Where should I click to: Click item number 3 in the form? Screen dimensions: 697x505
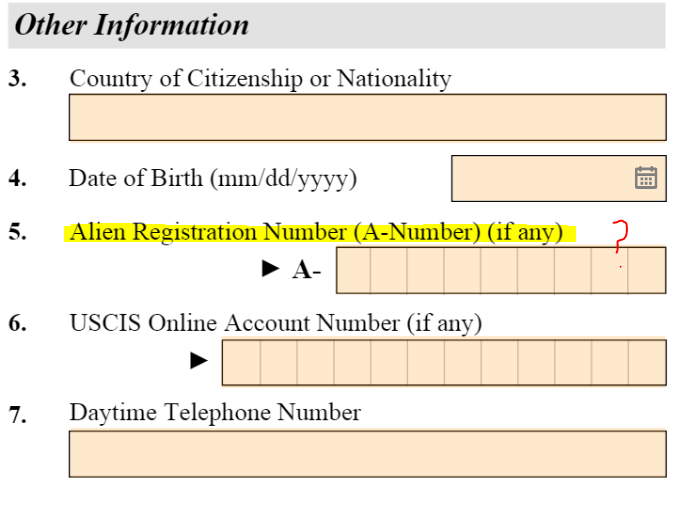click(17, 80)
